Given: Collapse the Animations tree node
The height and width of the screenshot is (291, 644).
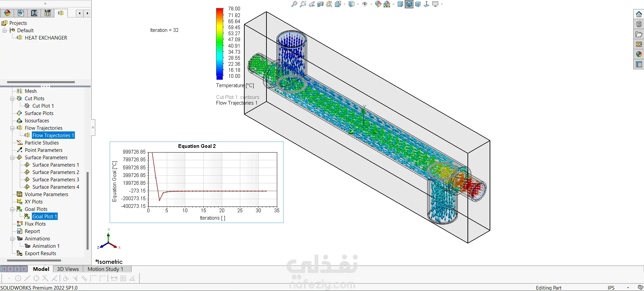Looking at the screenshot, I should tap(12, 239).
